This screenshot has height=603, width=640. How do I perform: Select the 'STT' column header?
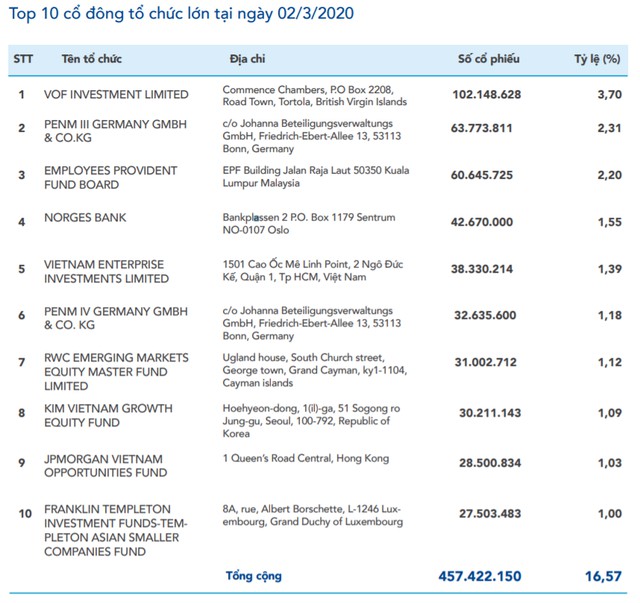23,59
